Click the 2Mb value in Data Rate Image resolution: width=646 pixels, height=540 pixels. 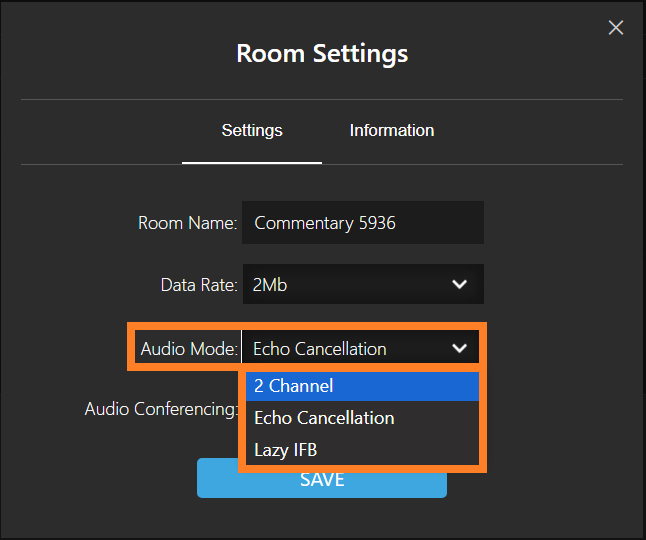pyautogui.click(x=270, y=285)
